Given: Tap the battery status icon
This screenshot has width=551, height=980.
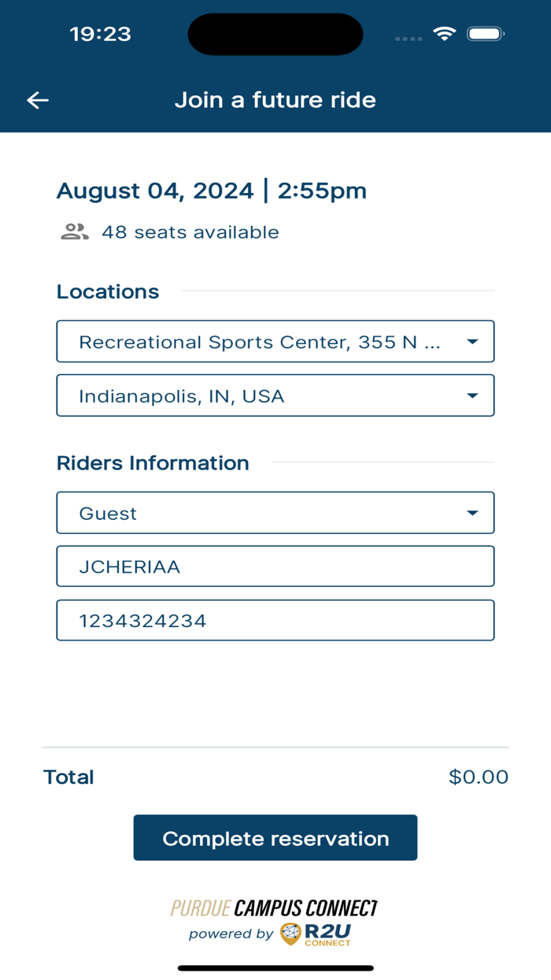Looking at the screenshot, I should [486, 34].
